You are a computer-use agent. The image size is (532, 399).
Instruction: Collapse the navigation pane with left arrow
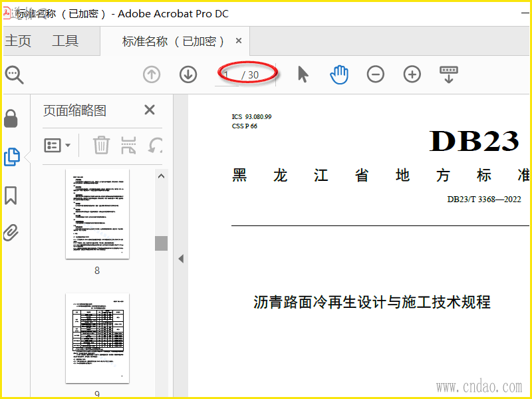(181, 259)
